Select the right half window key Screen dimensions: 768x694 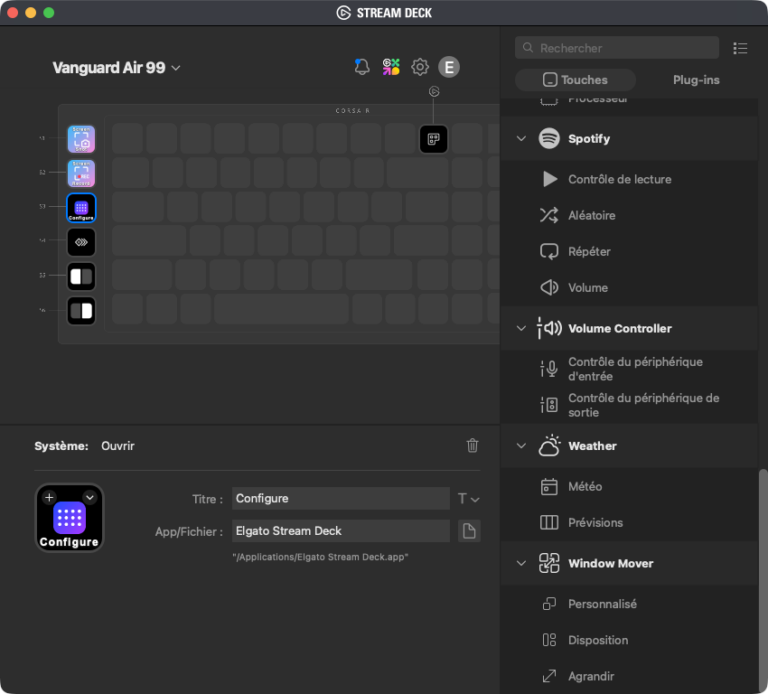[x=81, y=311]
